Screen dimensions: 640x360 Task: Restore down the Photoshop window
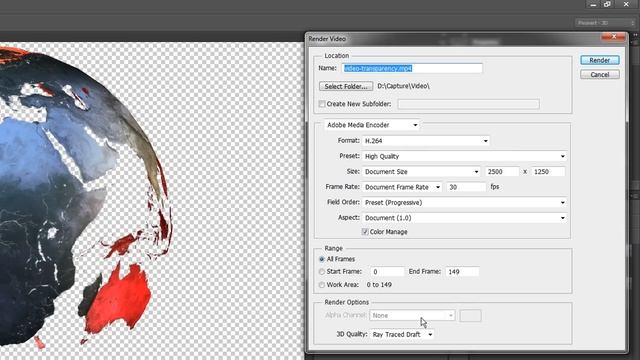pyautogui.click(x=607, y=4)
